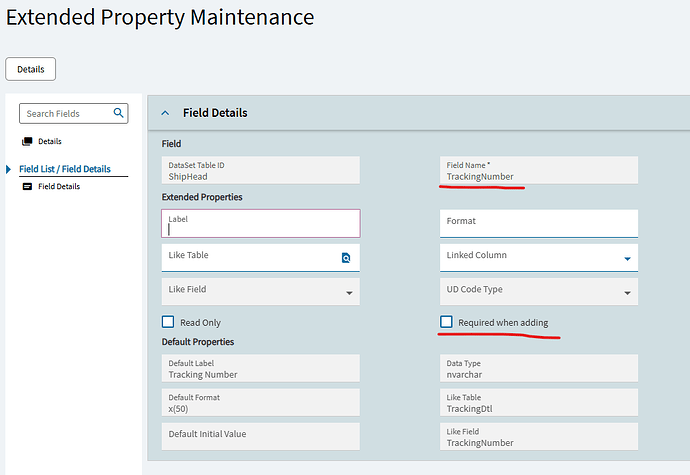Open the Linked Column dropdown
Screen dimensions: 690x475
pyautogui.click(x=627, y=259)
